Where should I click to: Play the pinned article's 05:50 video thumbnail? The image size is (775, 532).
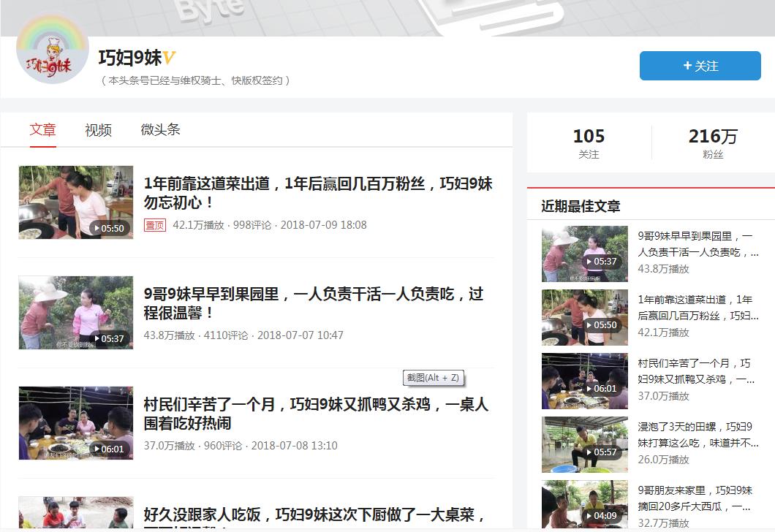(x=75, y=202)
